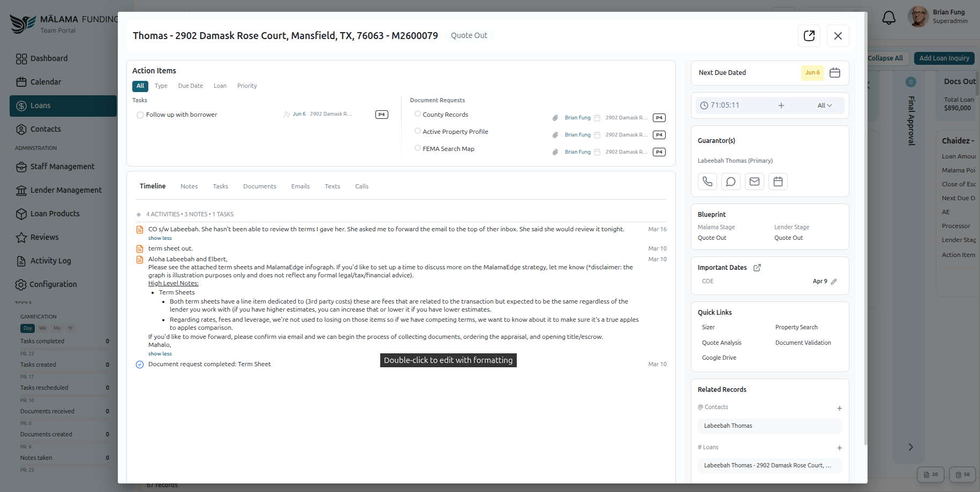Schedule with guarantor via the calendar icon
This screenshot has width=980, height=492.
(x=778, y=181)
